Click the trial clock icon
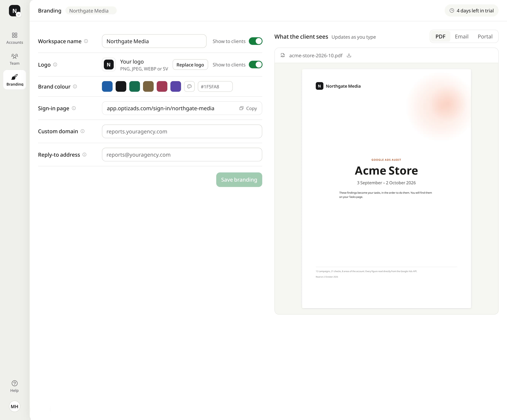Viewport: 507px width, 420px height. [x=452, y=10]
